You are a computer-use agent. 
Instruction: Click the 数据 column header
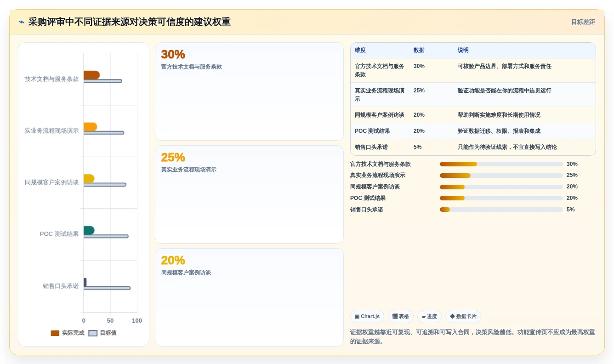point(419,50)
